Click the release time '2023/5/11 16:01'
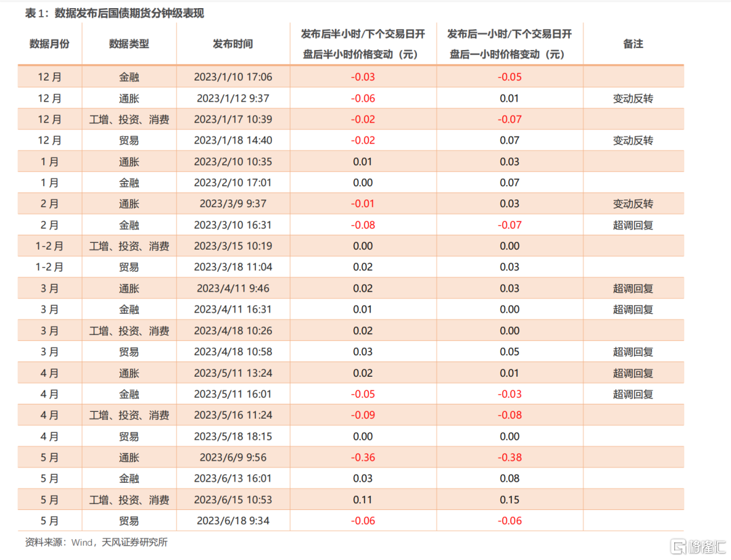731x560 pixels. pyautogui.click(x=233, y=394)
